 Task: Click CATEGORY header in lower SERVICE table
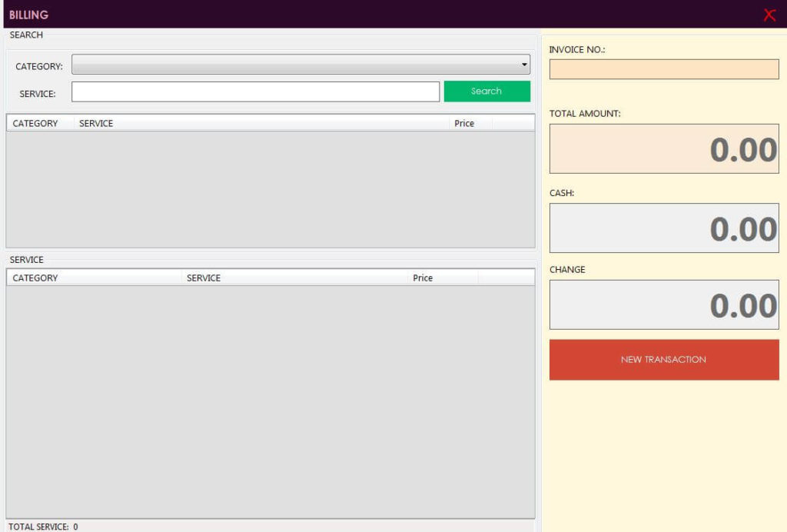point(94,278)
